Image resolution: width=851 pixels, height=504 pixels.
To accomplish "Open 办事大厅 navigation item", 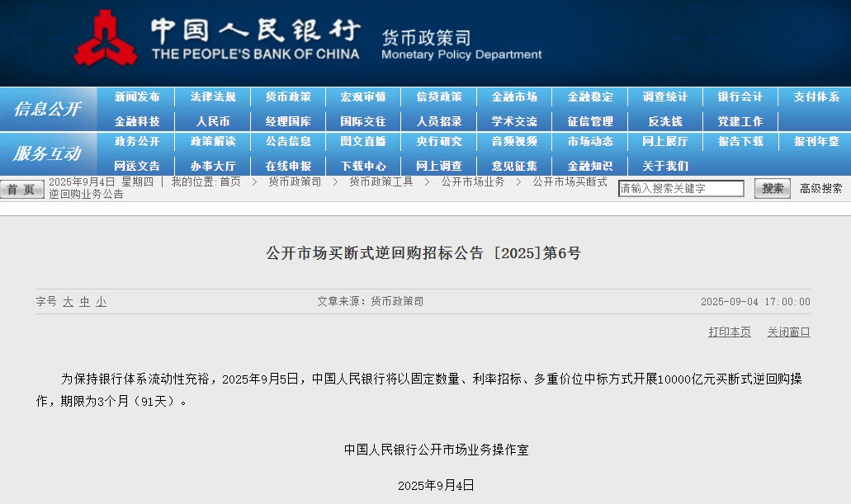I will coord(213,166).
